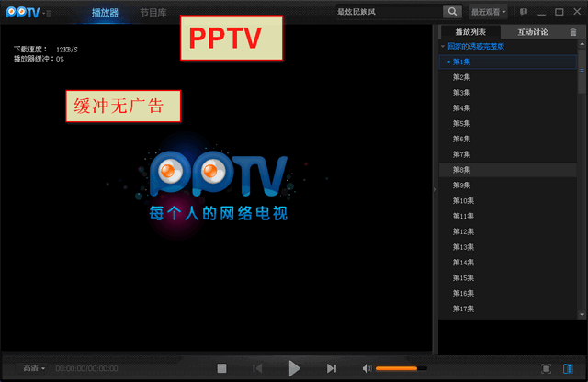Mute audio with the speaker icon
The height and width of the screenshot is (382, 588).
(367, 368)
